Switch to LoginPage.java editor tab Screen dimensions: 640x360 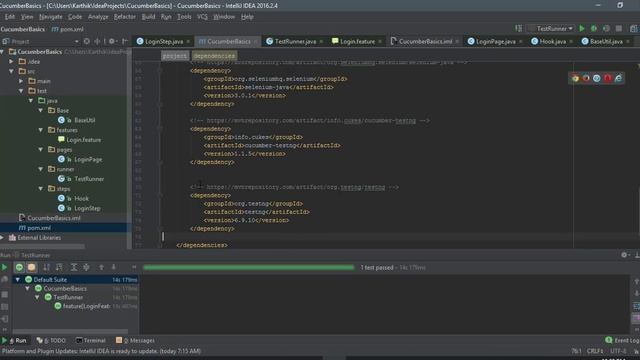495,41
